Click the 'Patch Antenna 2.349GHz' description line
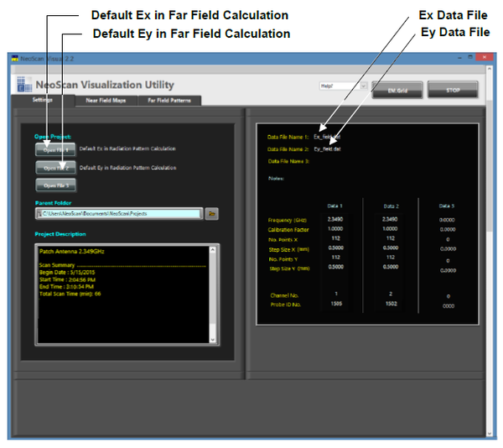The image size is (503, 448). coord(72,252)
